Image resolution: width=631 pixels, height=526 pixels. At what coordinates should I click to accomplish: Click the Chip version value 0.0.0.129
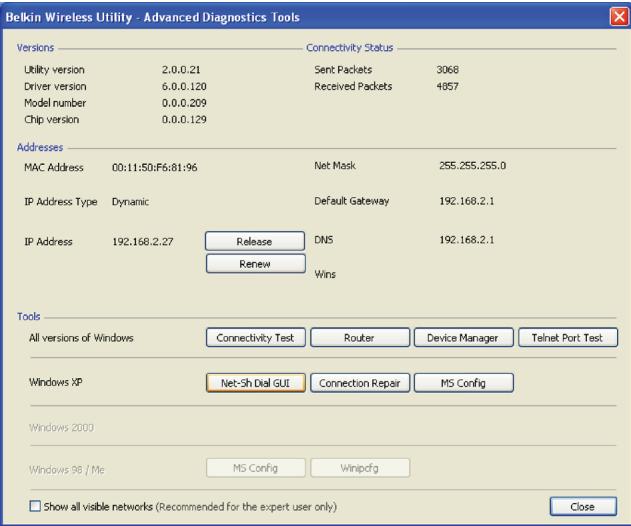pyautogui.click(x=184, y=119)
